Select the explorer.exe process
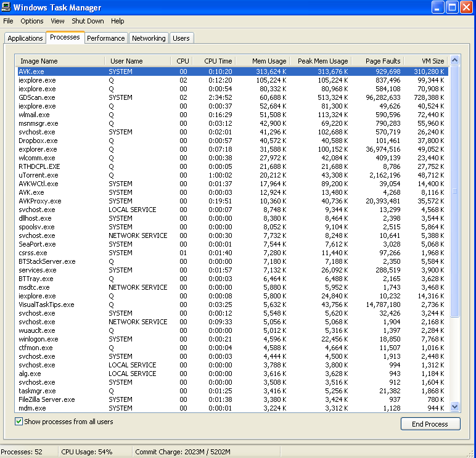Screen dimensions: 476x458 (x=232, y=149)
